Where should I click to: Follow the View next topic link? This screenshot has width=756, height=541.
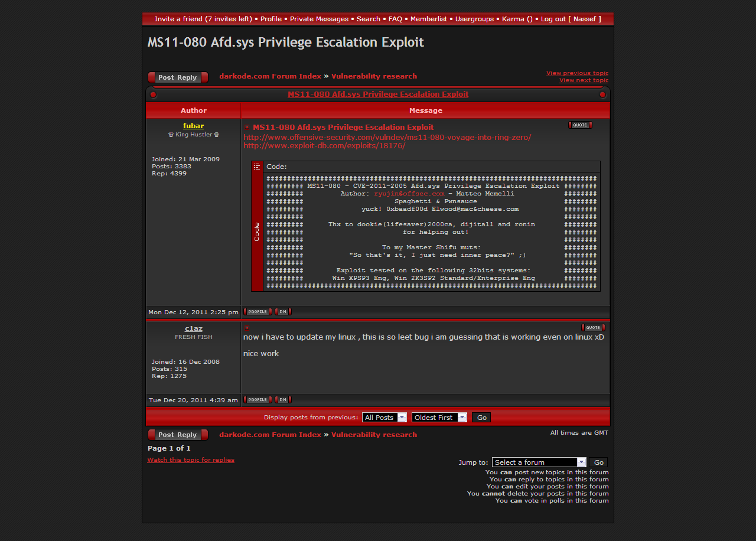tap(584, 80)
